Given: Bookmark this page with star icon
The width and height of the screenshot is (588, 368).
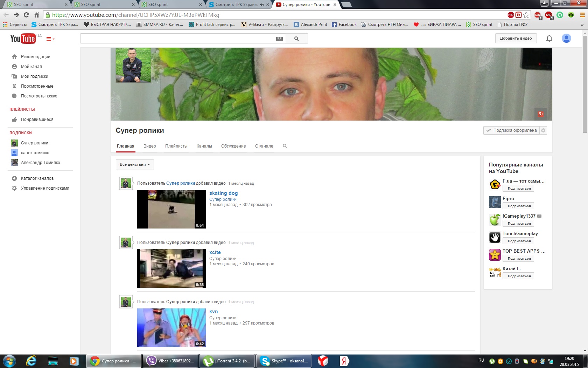Looking at the screenshot, I should (526, 15).
